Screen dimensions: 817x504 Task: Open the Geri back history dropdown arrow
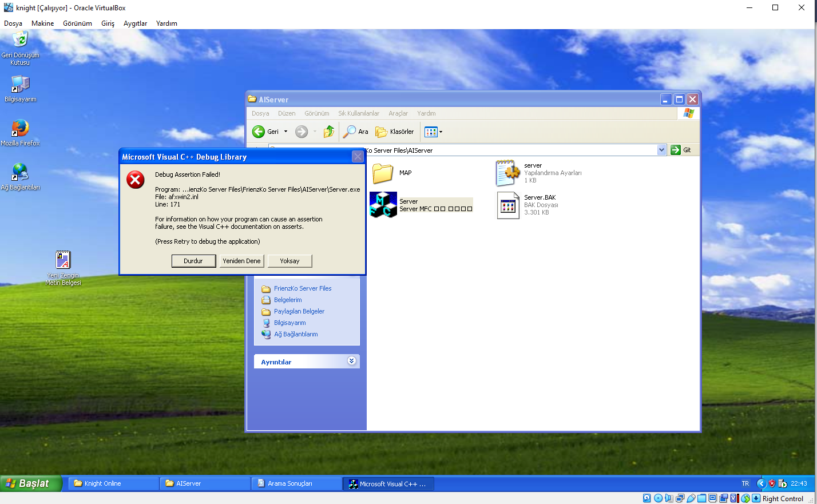pos(285,132)
